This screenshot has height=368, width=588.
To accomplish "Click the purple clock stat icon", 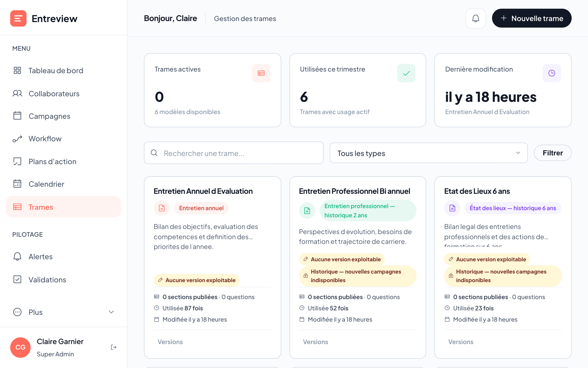I will point(551,73).
